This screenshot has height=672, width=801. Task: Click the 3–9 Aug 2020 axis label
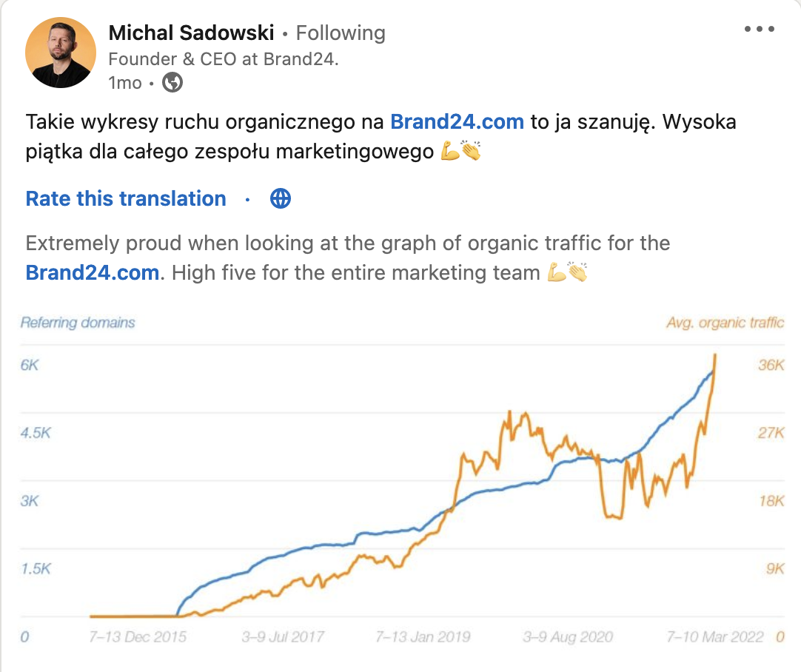[568, 636]
